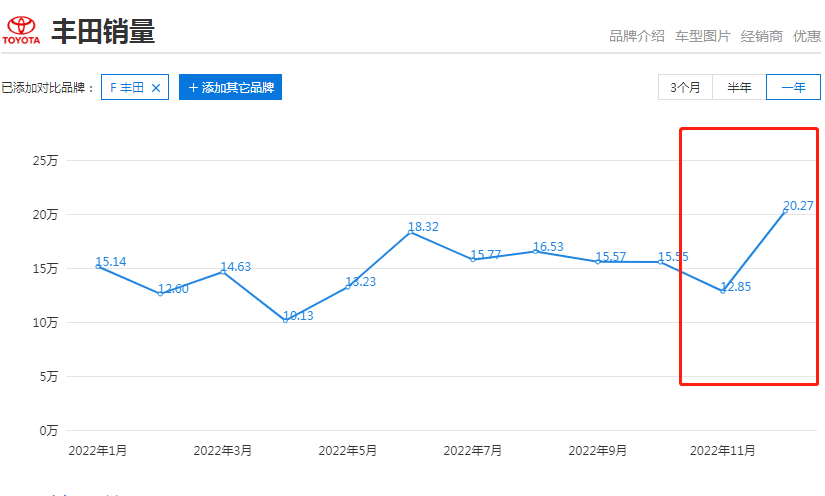This screenshot has height=496, width=825.
Task: Click the 10万 y-axis label
Action: point(45,322)
